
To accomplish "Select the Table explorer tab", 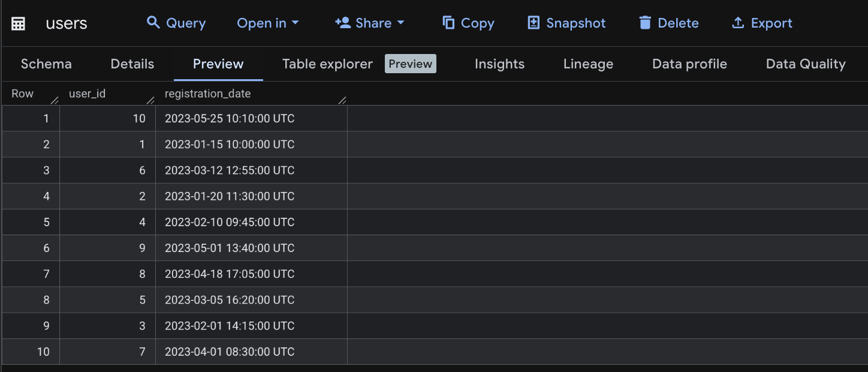I will 327,64.
